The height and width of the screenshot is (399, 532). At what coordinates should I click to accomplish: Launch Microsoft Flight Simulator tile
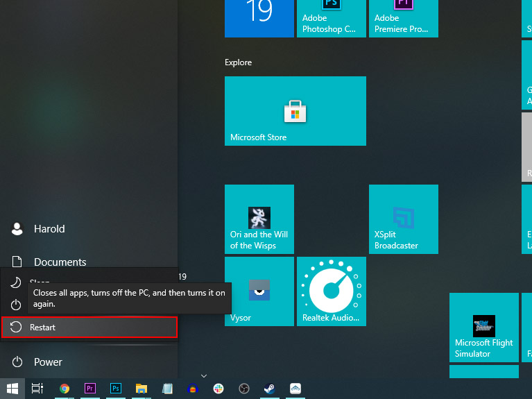coord(484,328)
